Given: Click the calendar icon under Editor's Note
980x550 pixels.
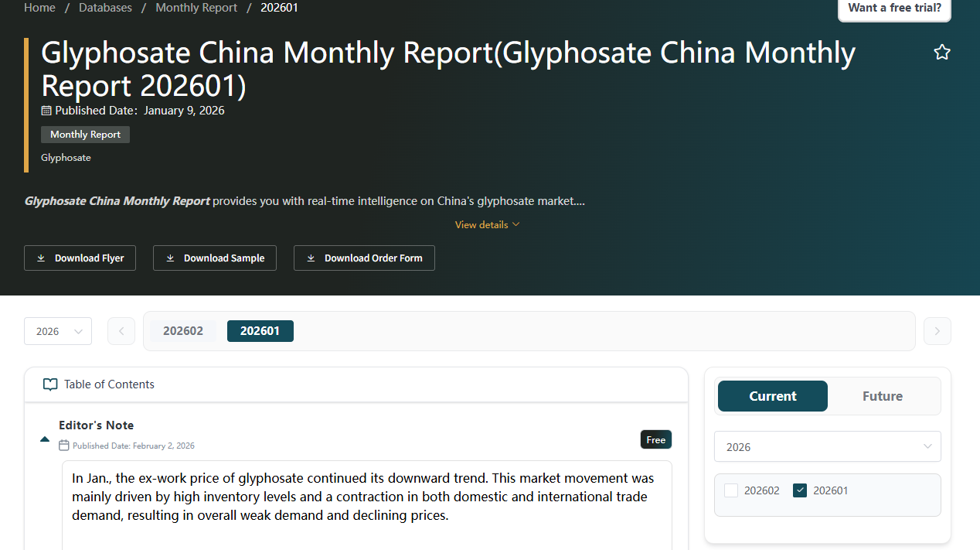Looking at the screenshot, I should coord(65,446).
